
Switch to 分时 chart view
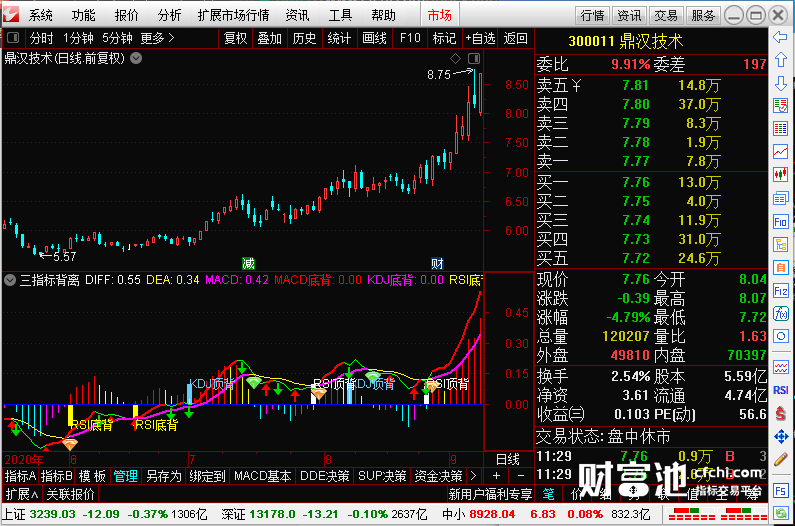pyautogui.click(x=41, y=38)
